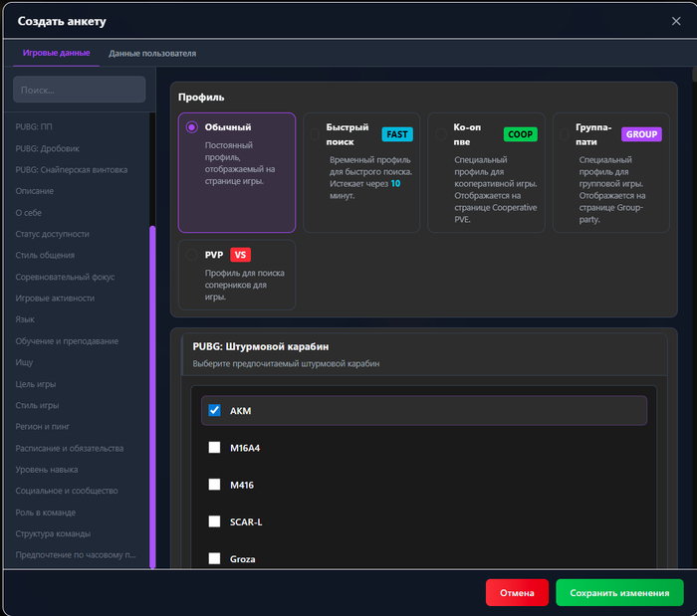
Task: Click Сохранить изменения button
Action: (619, 593)
